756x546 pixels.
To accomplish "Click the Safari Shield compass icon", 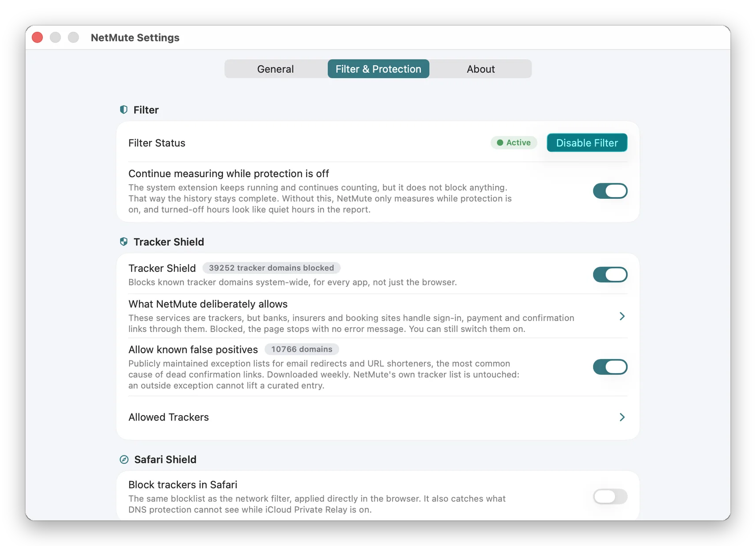I will pos(124,459).
